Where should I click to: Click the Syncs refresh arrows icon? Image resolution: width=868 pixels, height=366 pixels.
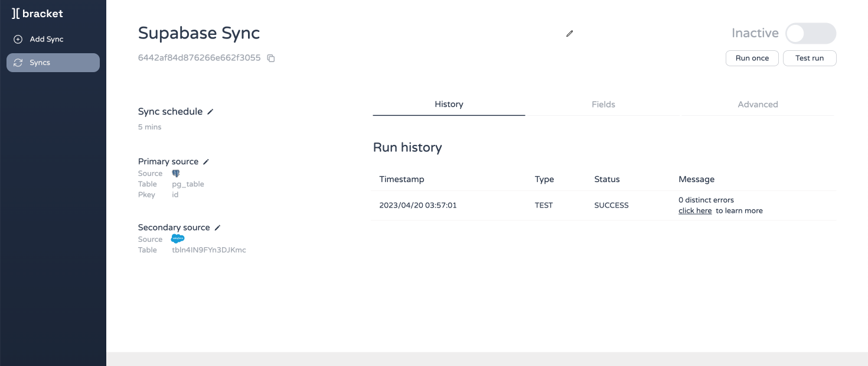click(18, 63)
